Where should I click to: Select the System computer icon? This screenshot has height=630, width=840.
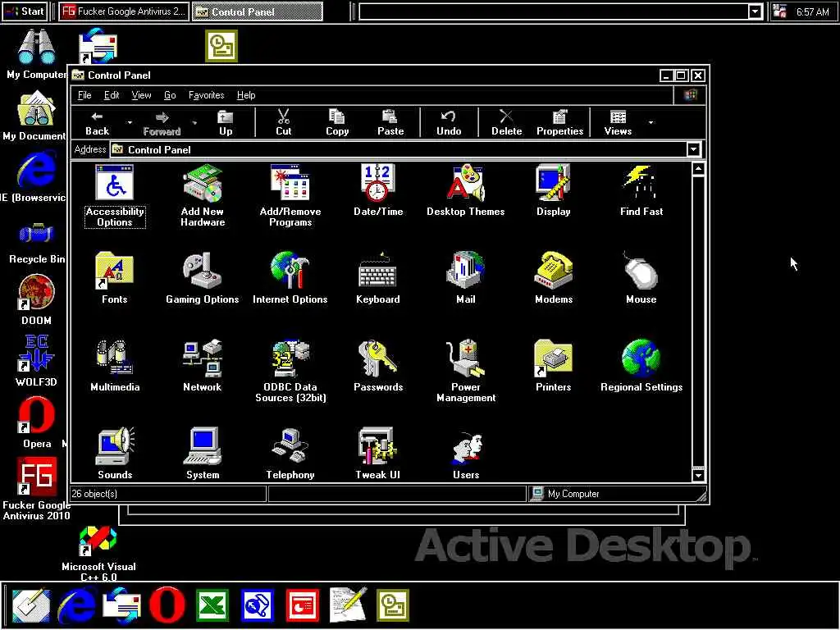click(x=203, y=453)
